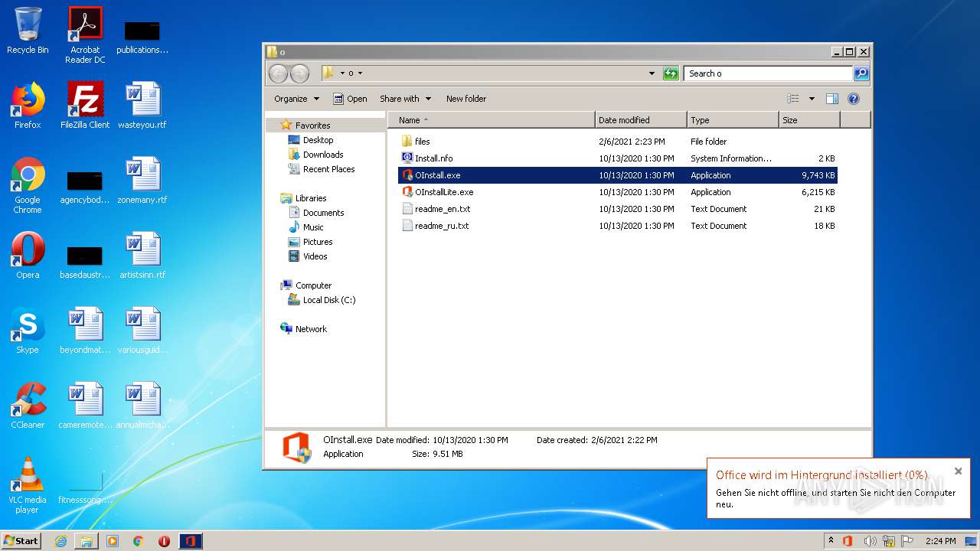Toggle the preview pane button
This screenshot has height=551, width=980.
click(832, 99)
